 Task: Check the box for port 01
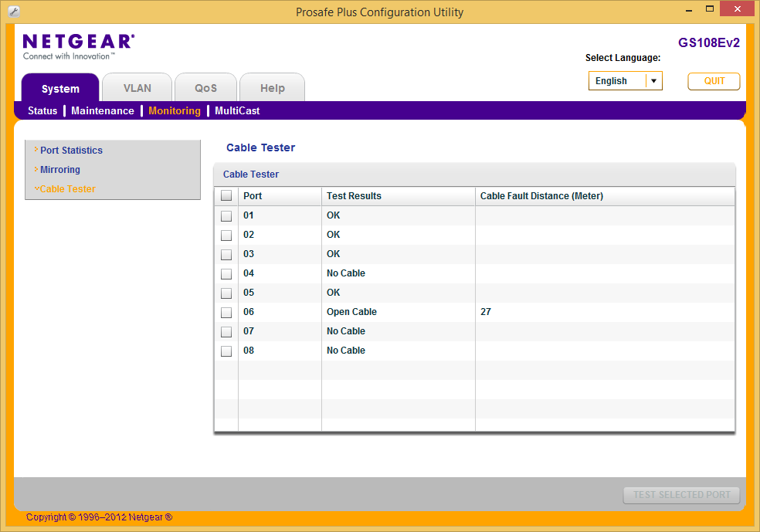click(x=226, y=215)
